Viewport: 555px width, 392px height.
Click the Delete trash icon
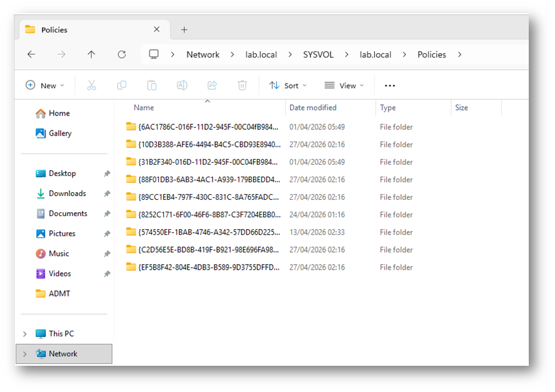click(242, 86)
